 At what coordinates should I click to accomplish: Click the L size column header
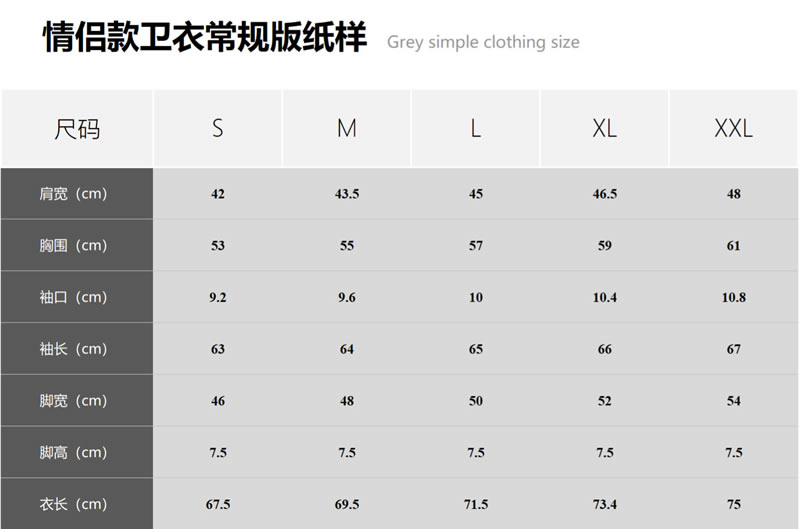(x=476, y=128)
